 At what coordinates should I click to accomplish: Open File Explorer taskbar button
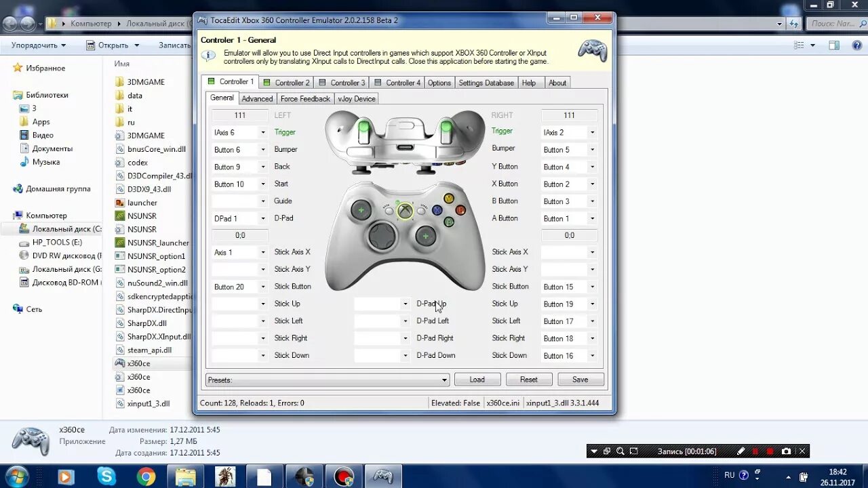coord(185,476)
